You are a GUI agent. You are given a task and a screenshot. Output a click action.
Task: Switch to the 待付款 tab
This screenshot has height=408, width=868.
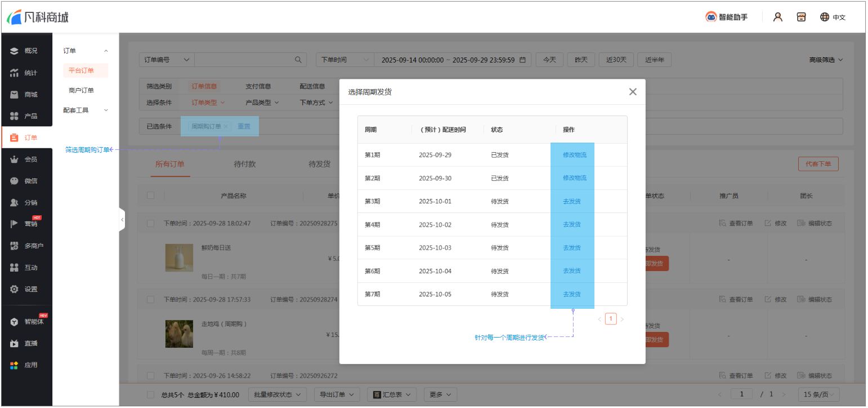tap(245, 164)
